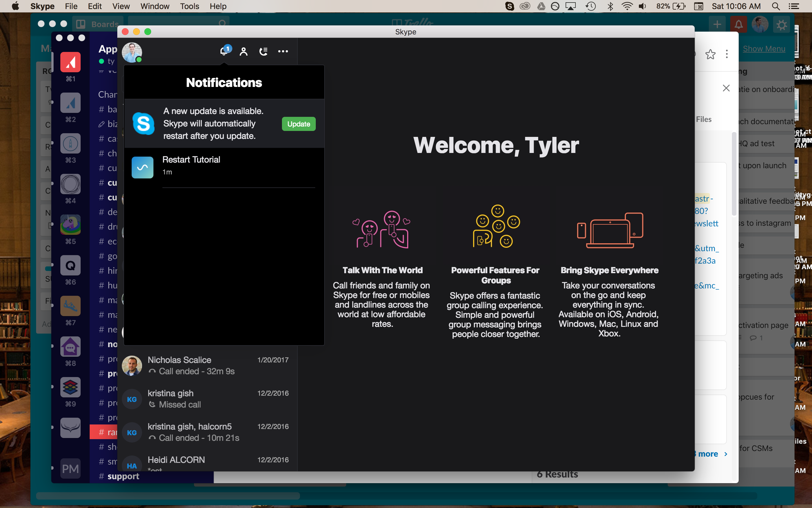Switch to fourth Slack workspace ⌘4
The height and width of the screenshot is (508, 812).
point(70,184)
